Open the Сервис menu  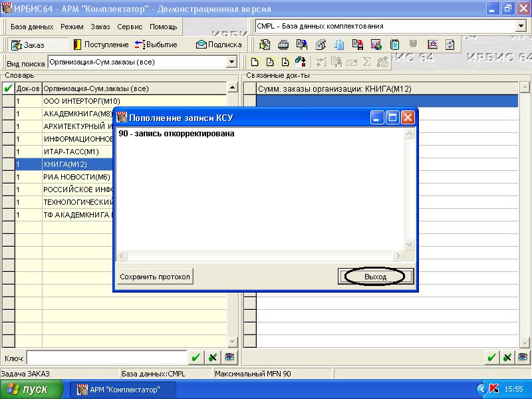(130, 27)
